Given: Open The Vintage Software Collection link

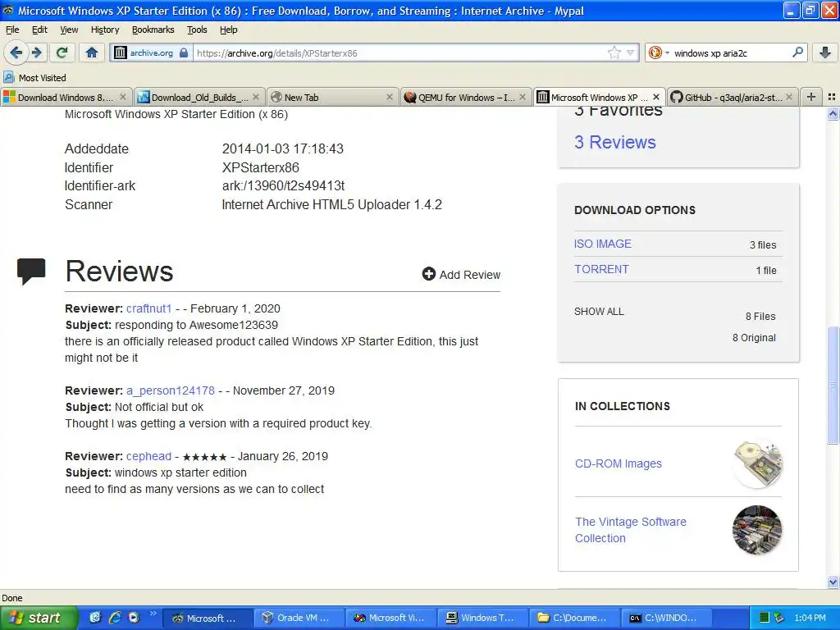Looking at the screenshot, I should point(631,530).
